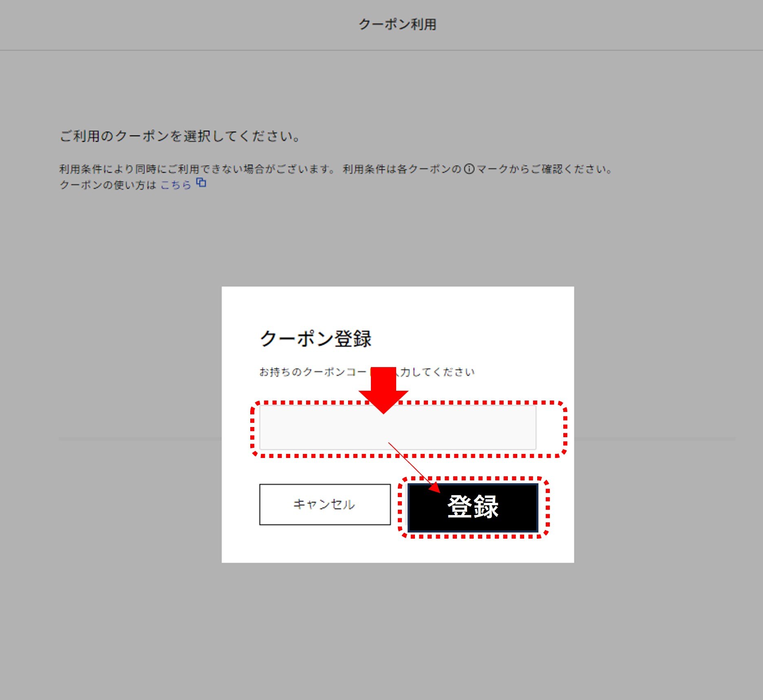Click the coupon code input field
The image size is (763, 700).
coord(398,427)
